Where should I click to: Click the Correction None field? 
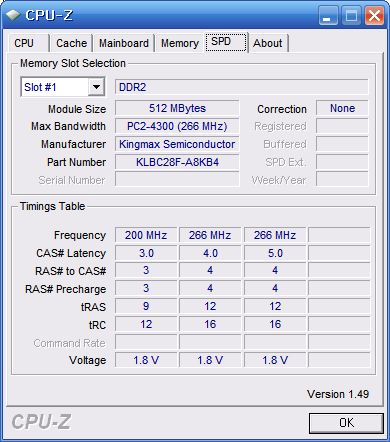click(342, 108)
